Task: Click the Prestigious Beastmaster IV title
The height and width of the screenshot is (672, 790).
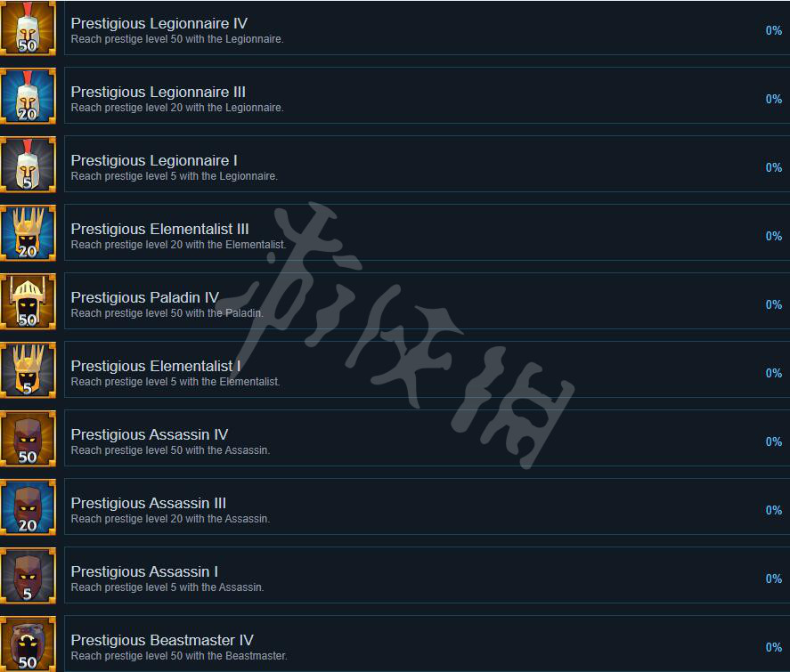Action: [162, 640]
